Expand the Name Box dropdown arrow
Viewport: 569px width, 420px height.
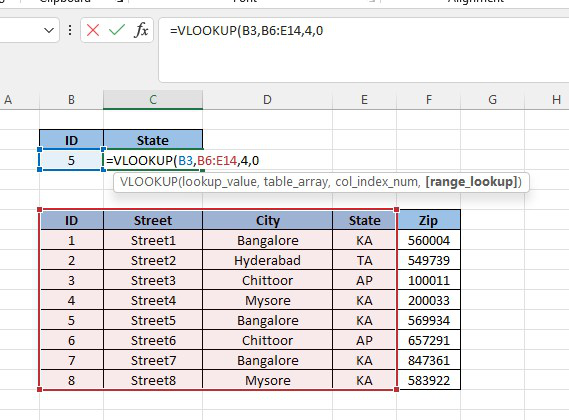[49, 30]
